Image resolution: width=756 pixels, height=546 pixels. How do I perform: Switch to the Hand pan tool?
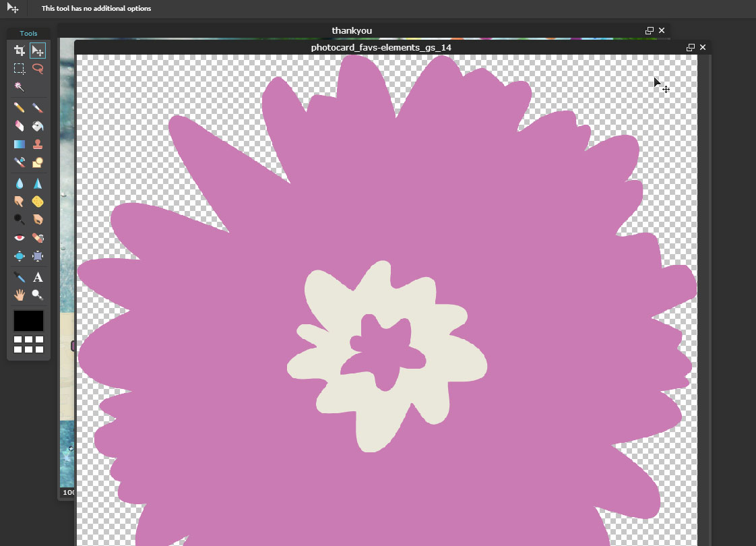pos(20,295)
